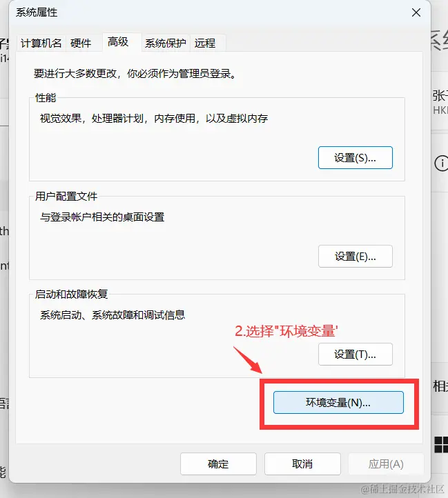
Task: Click the 用户配置文件 group label
Action: (x=66, y=197)
